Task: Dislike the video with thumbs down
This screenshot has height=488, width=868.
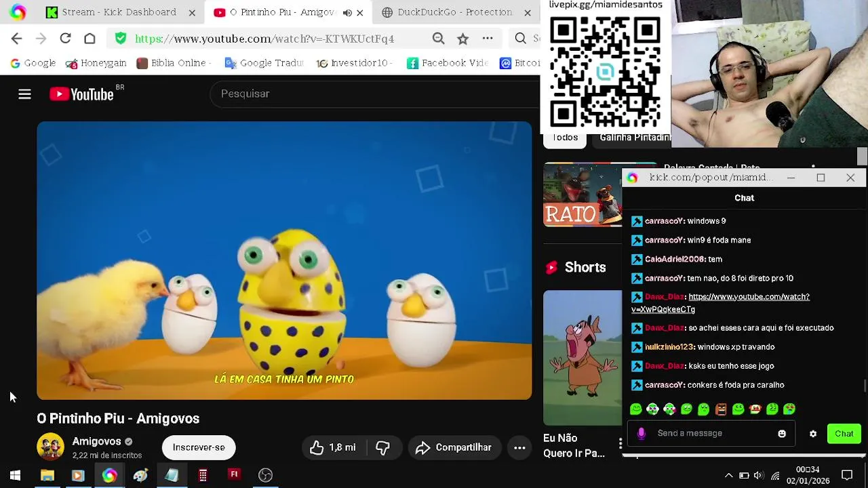Action: coord(383,447)
